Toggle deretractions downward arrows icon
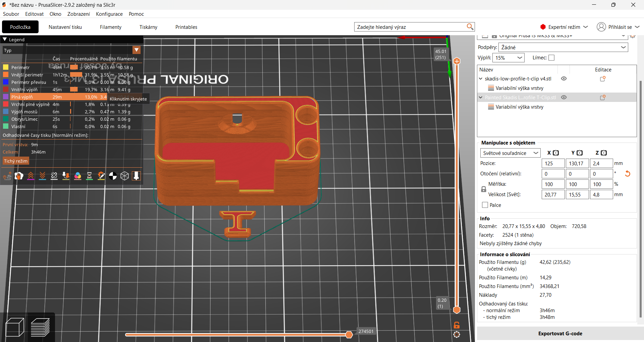The height and width of the screenshot is (342, 644). (43, 176)
